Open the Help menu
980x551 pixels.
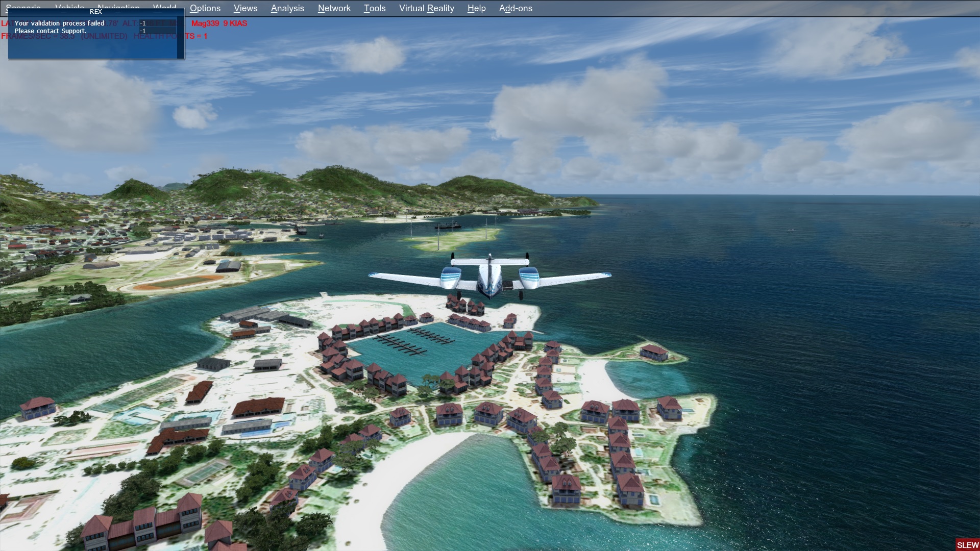[x=476, y=8]
